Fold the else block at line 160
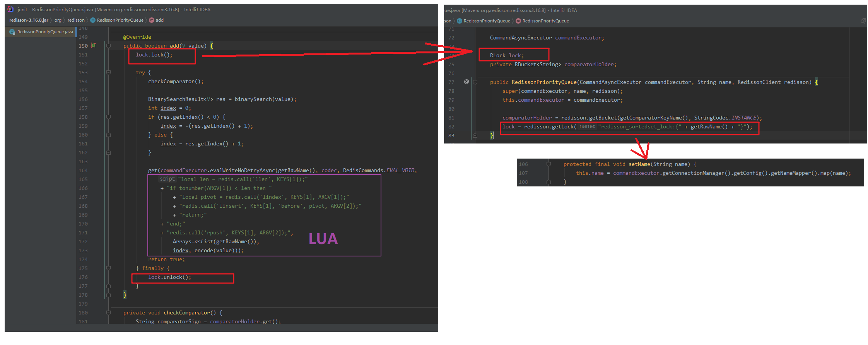Screen dimensions: 868x345 click(x=109, y=135)
